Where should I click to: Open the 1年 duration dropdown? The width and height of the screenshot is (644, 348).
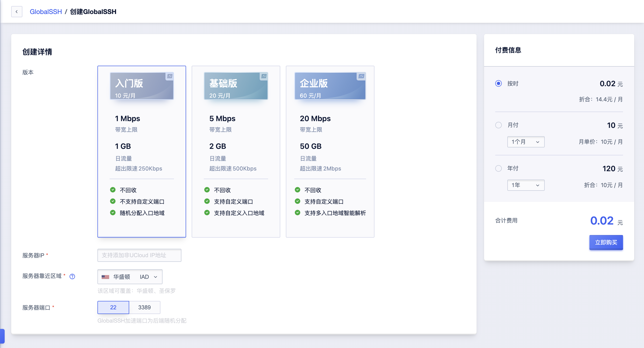526,185
